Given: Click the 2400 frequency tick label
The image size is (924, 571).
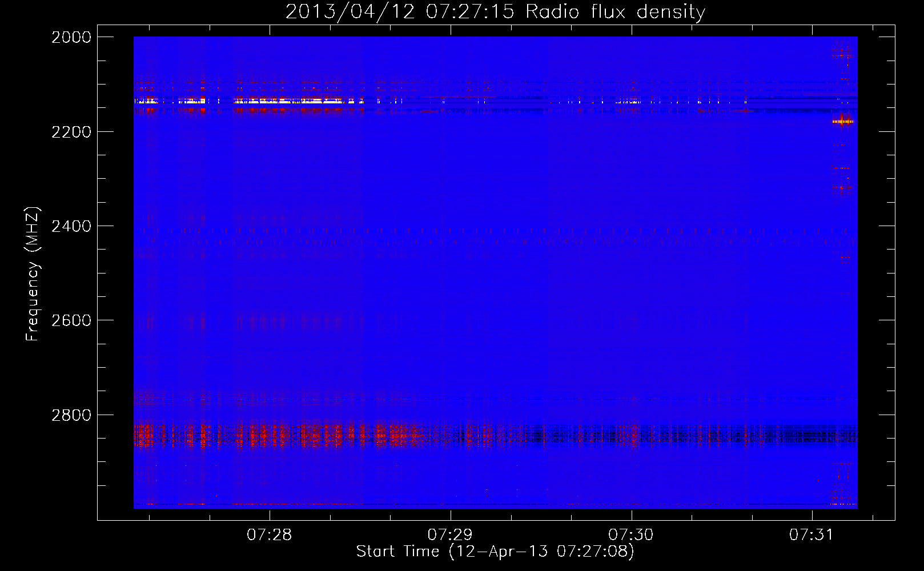Looking at the screenshot, I should click(71, 226).
